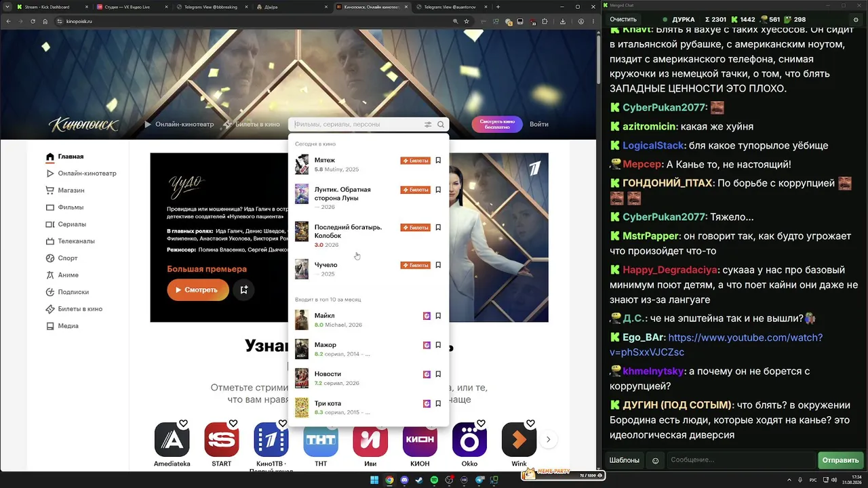This screenshot has width=868, height=488.
Task: Open Мятеж poster thumbnail
Action: coord(302,165)
